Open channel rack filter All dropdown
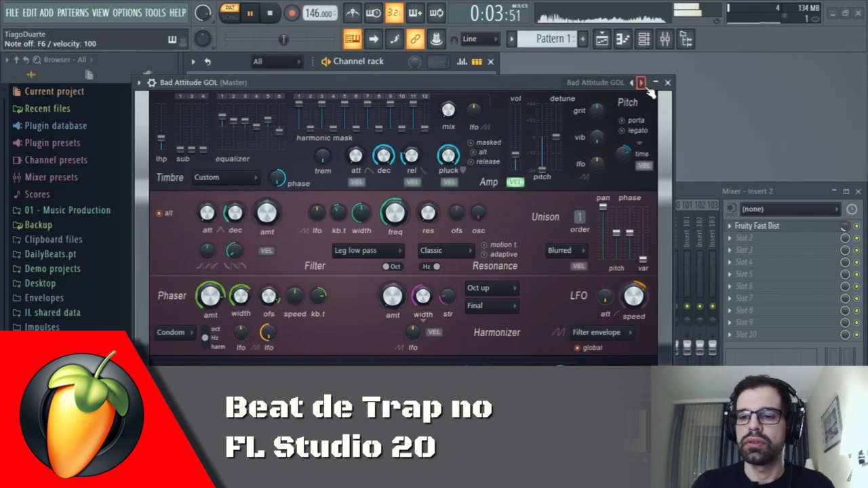This screenshot has width=868, height=488. [x=276, y=62]
